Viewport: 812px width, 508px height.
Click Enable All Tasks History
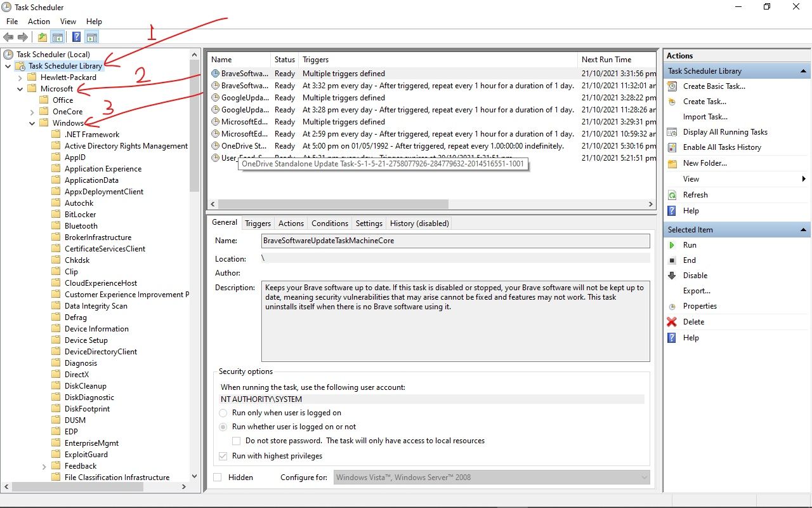coord(722,147)
